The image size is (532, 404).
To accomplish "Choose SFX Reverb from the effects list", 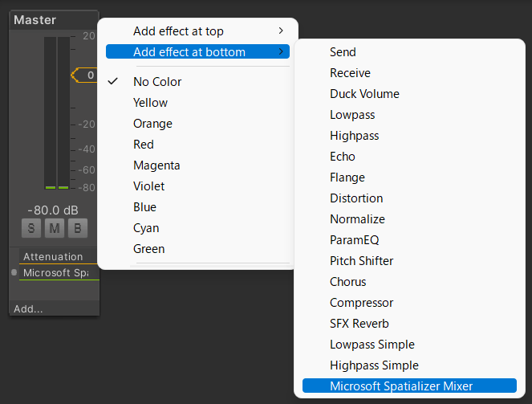I will click(359, 324).
